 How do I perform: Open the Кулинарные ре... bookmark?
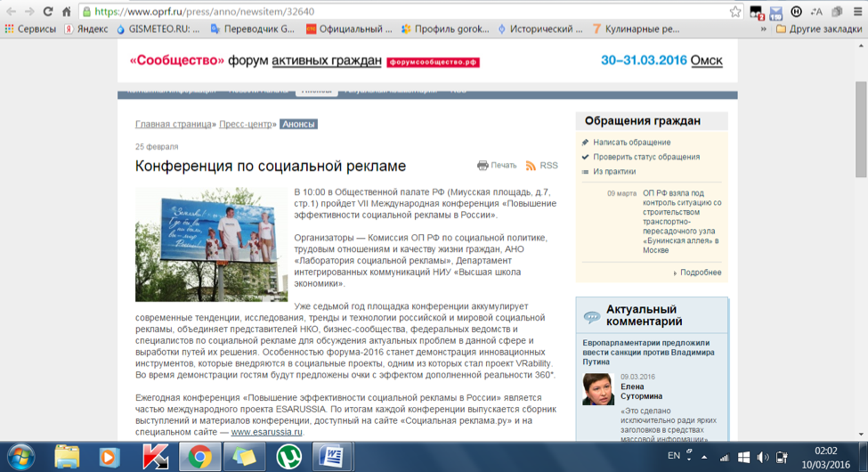(x=636, y=28)
